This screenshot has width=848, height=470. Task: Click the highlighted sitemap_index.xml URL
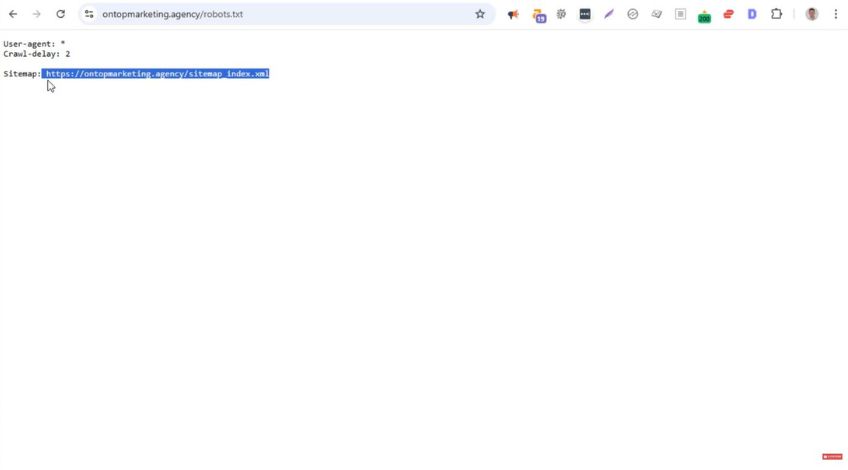point(157,74)
